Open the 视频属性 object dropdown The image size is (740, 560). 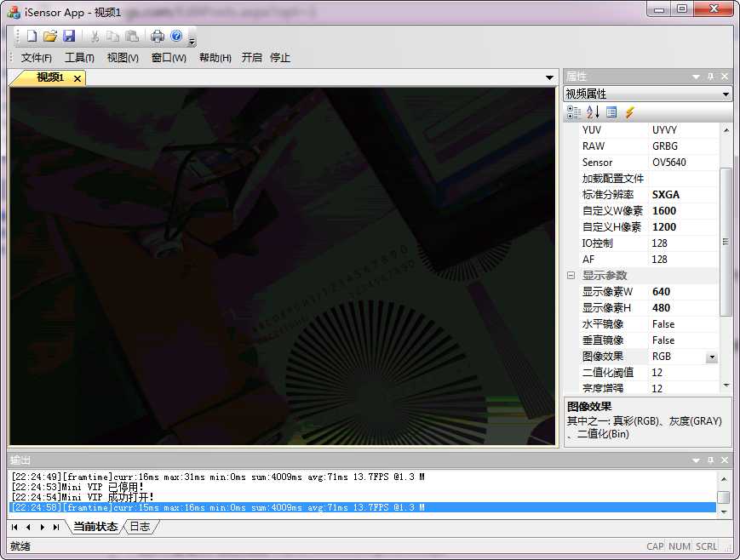tap(726, 94)
